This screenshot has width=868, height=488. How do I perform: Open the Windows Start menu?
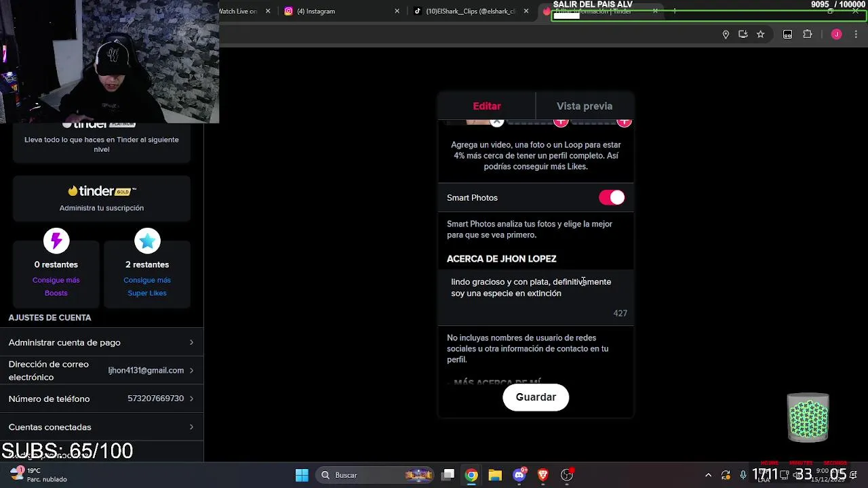(302, 475)
